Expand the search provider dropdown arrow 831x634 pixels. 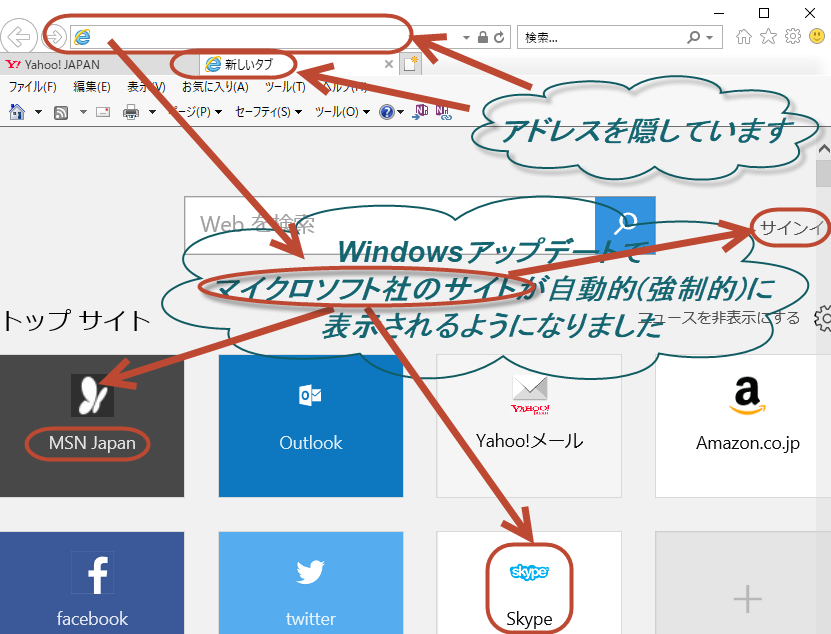[x=710, y=38]
